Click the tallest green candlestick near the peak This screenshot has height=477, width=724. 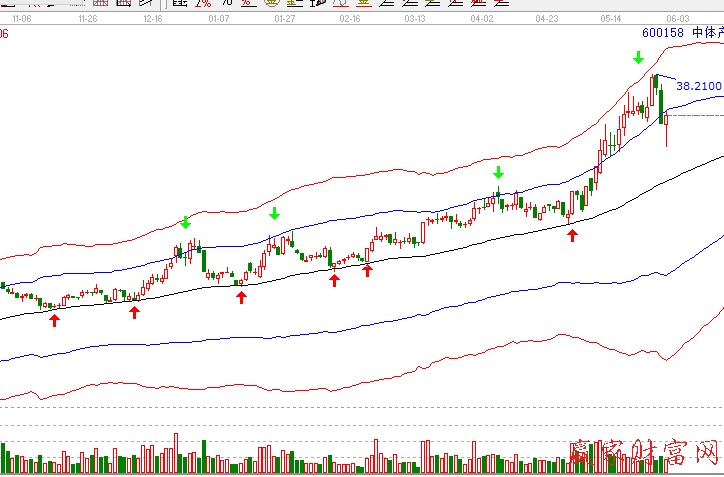(x=661, y=106)
